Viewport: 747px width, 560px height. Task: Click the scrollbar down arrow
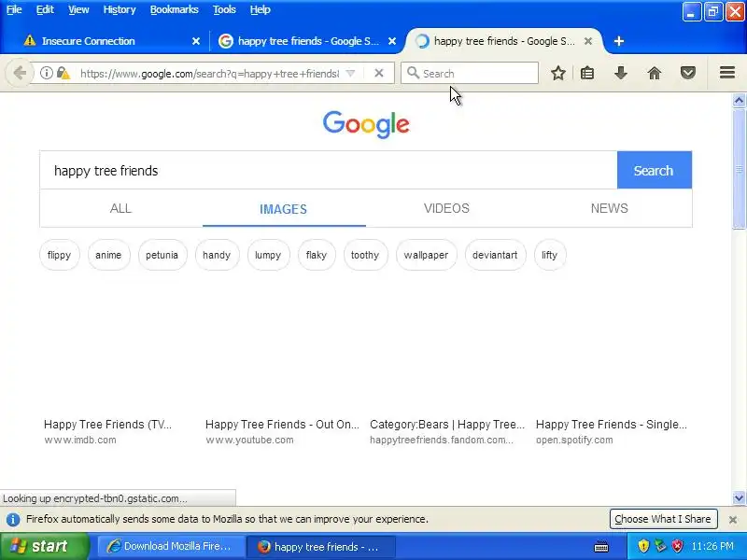point(739,497)
